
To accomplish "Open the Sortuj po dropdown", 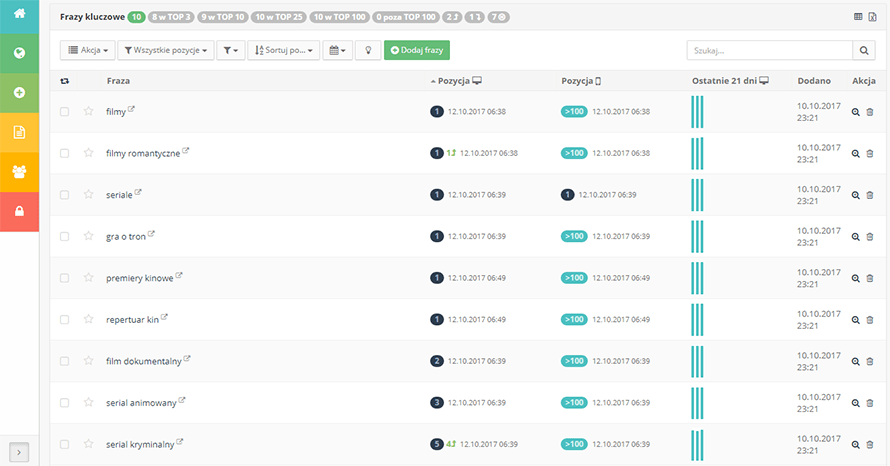I will 284,50.
